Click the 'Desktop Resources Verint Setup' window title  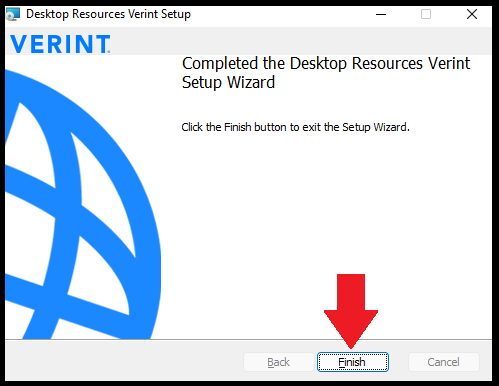(108, 14)
